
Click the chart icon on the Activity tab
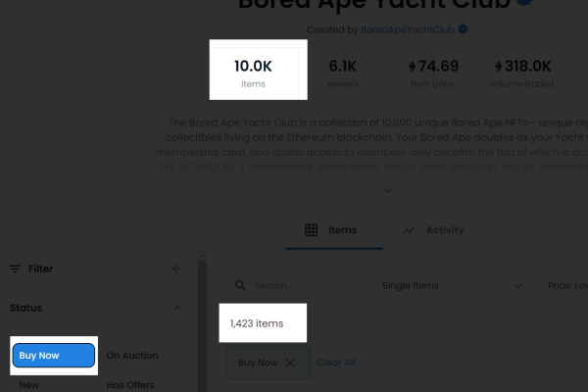409,230
